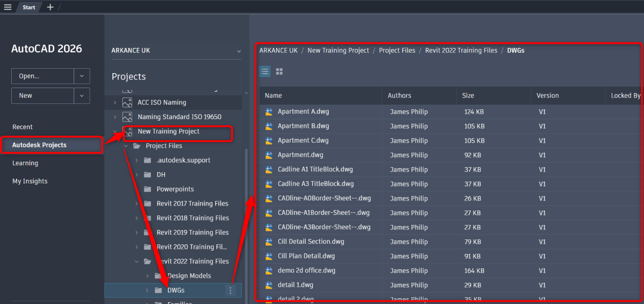Select the Start tab
The image size is (644, 304).
click(29, 7)
